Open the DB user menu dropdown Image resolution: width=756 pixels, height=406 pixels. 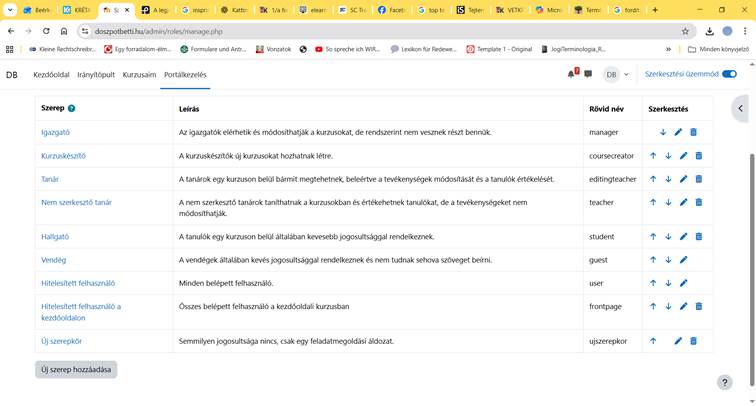tap(616, 74)
